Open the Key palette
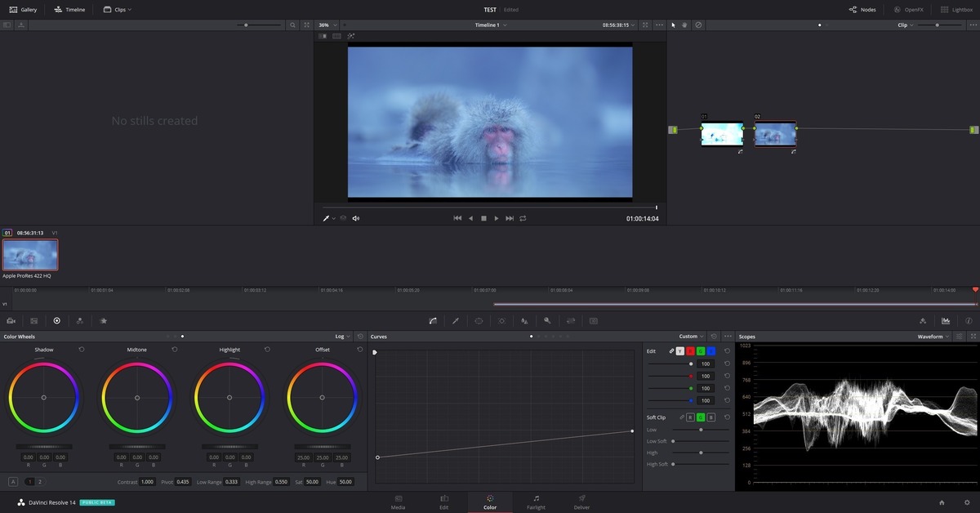This screenshot has width=980, height=513. (x=547, y=321)
